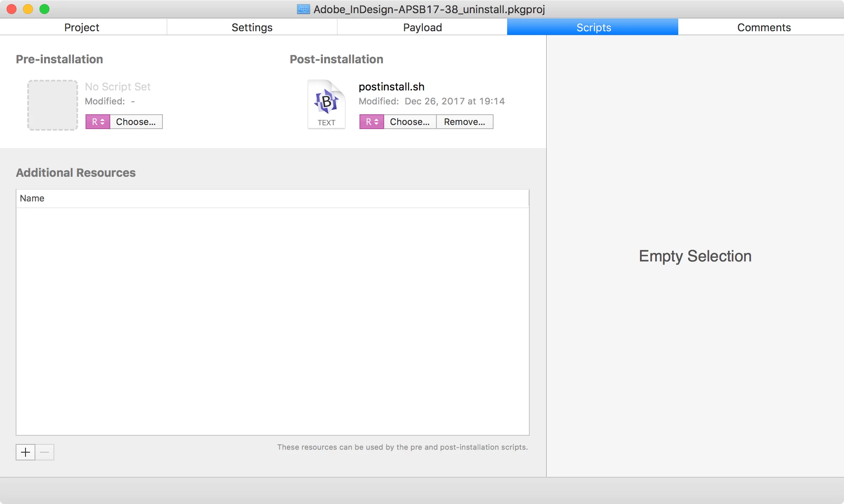Click the yellow minimize window button
This screenshot has height=504, width=844.
coord(28,9)
